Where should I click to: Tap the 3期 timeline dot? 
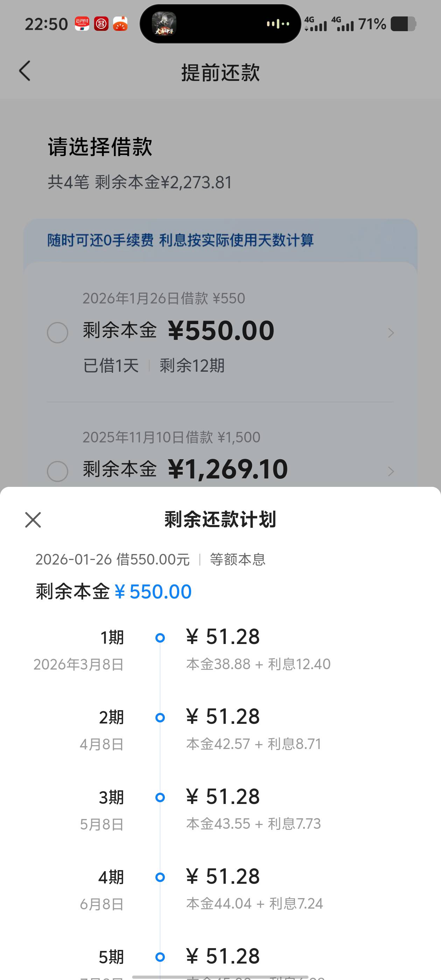point(160,797)
